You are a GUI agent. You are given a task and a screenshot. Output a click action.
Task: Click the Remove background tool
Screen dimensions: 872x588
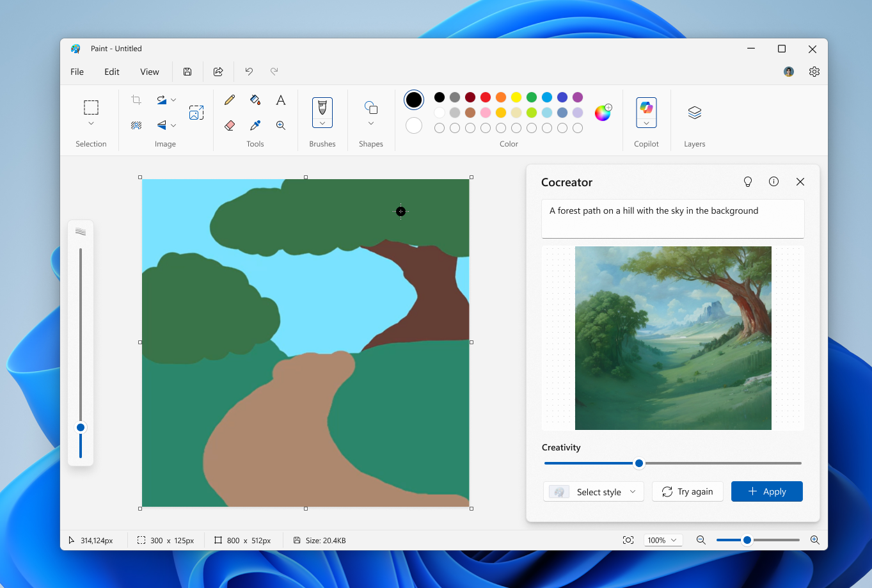click(x=136, y=125)
